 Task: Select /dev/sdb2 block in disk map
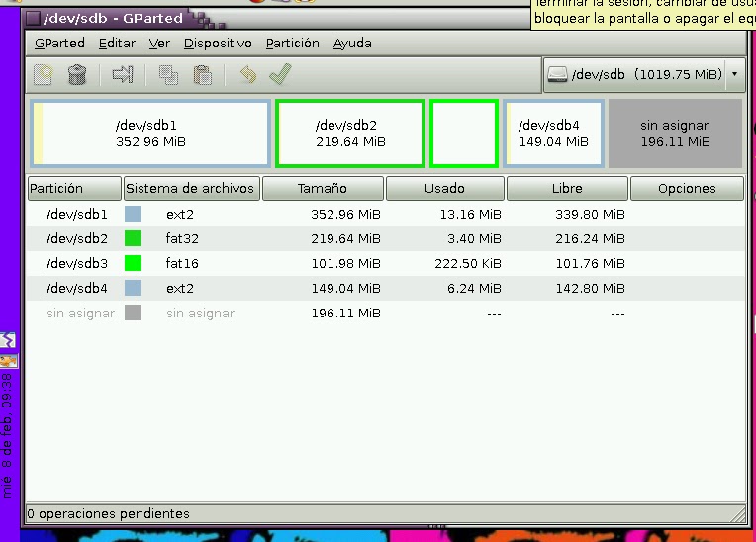point(350,134)
